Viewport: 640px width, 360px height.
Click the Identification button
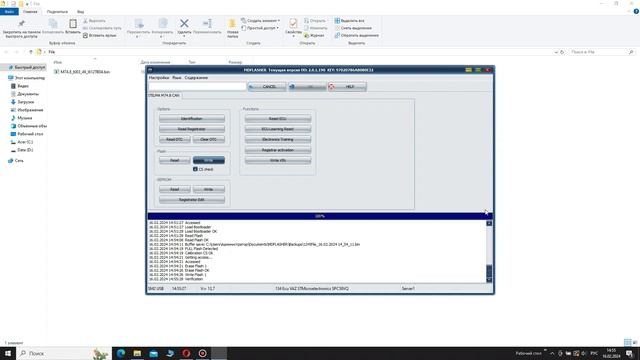coord(191,119)
